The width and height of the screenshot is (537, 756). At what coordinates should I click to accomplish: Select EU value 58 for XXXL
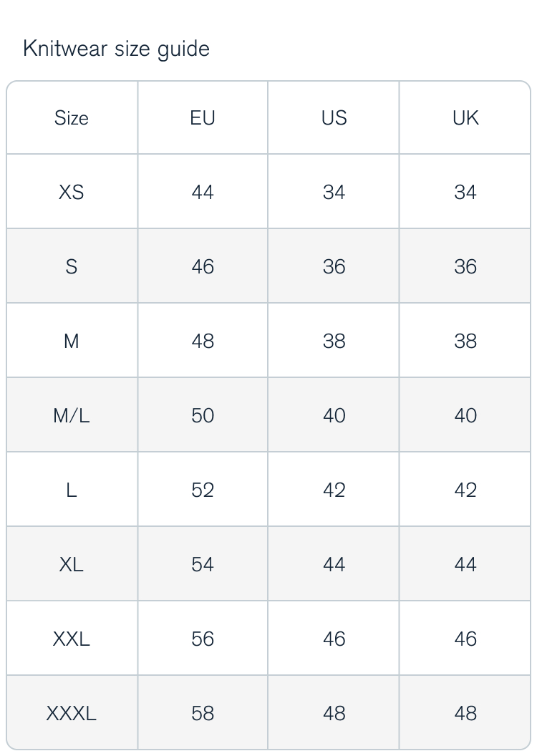tap(203, 714)
